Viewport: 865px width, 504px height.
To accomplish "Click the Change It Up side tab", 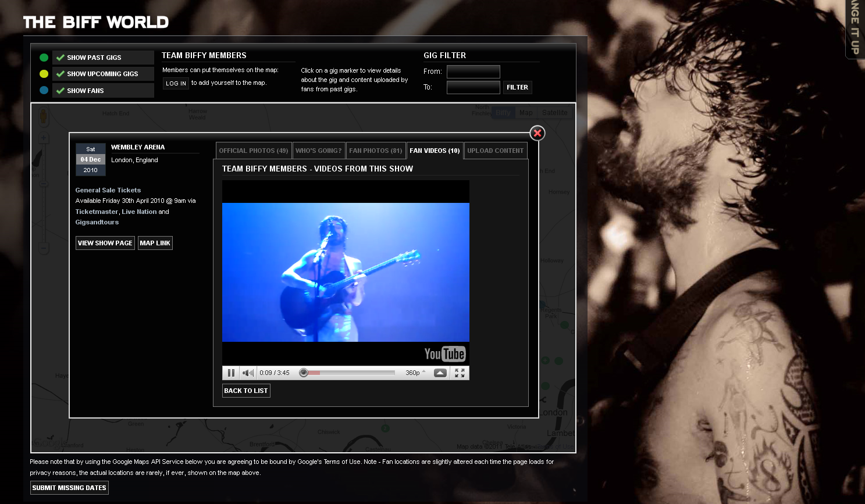I will point(855,28).
